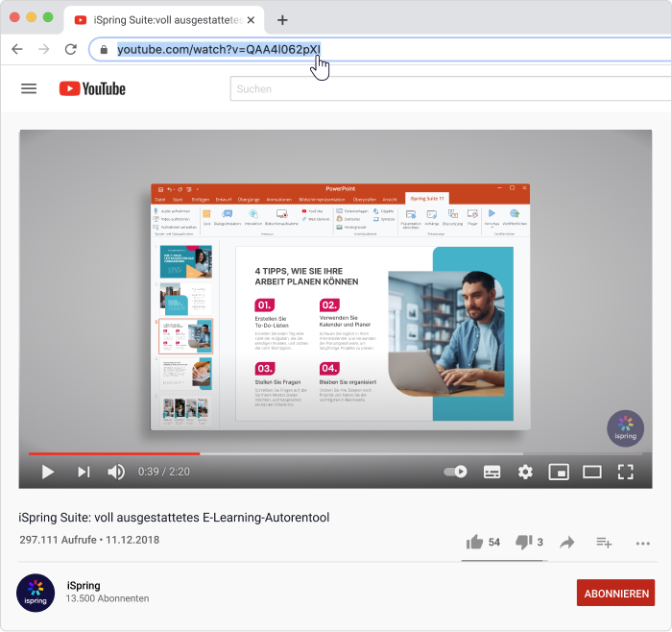Close the iSpring Suite browser tab
672x632 pixels.
pyautogui.click(x=252, y=20)
